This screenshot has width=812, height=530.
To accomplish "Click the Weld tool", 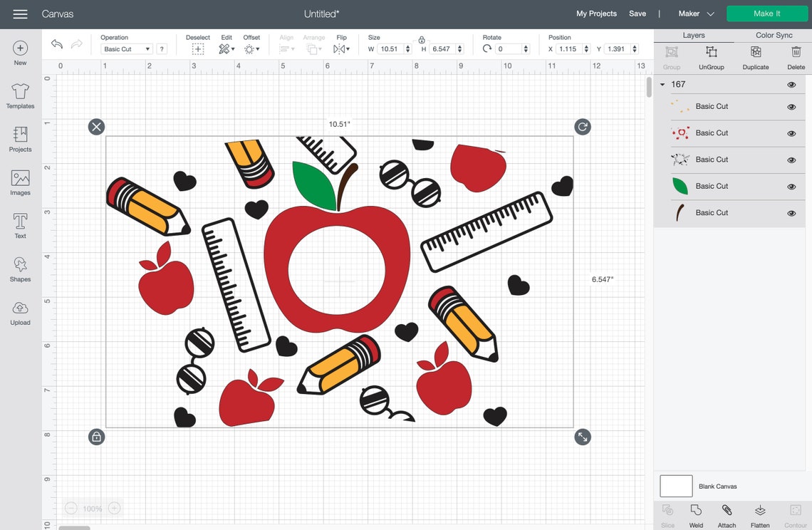I will coord(696,516).
